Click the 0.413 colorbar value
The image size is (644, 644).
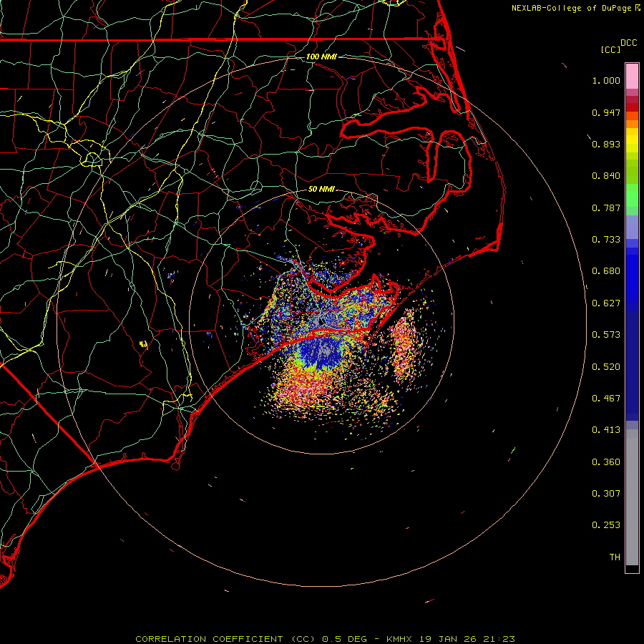pos(606,430)
